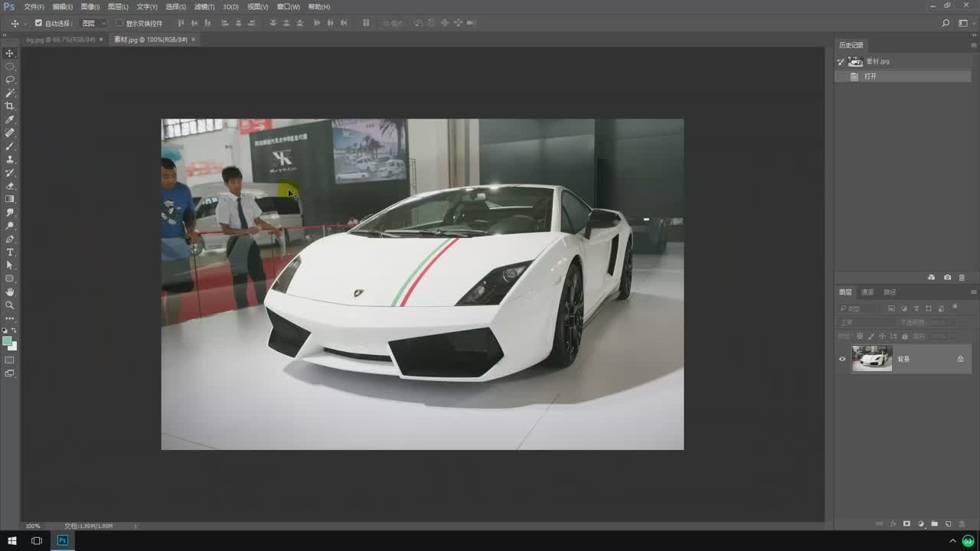
Task: Open the 滤镜(T) menu
Action: tap(204, 7)
